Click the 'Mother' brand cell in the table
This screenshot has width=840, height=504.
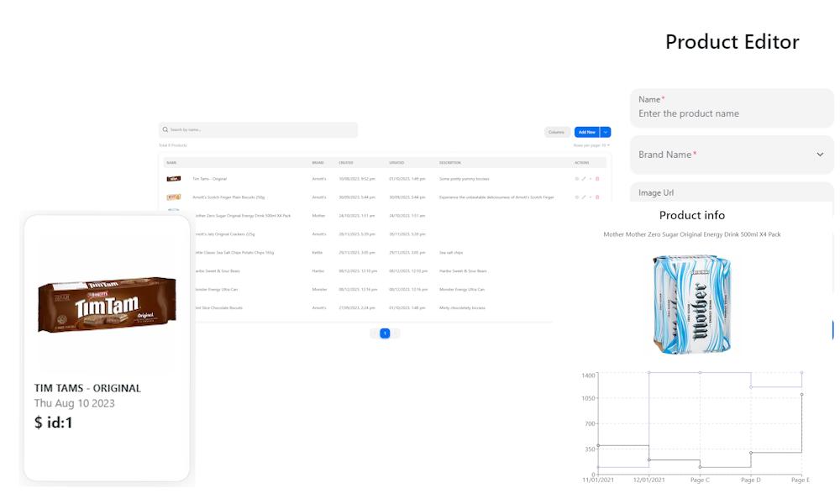(318, 216)
